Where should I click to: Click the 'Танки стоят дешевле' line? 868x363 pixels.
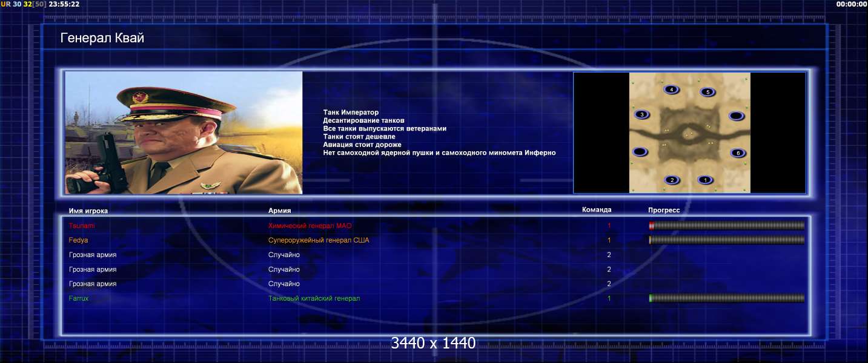coord(359,137)
